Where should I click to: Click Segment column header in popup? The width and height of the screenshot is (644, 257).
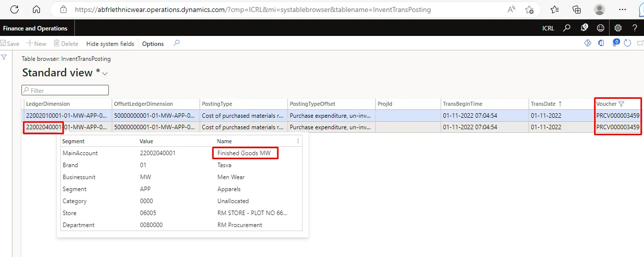point(73,141)
